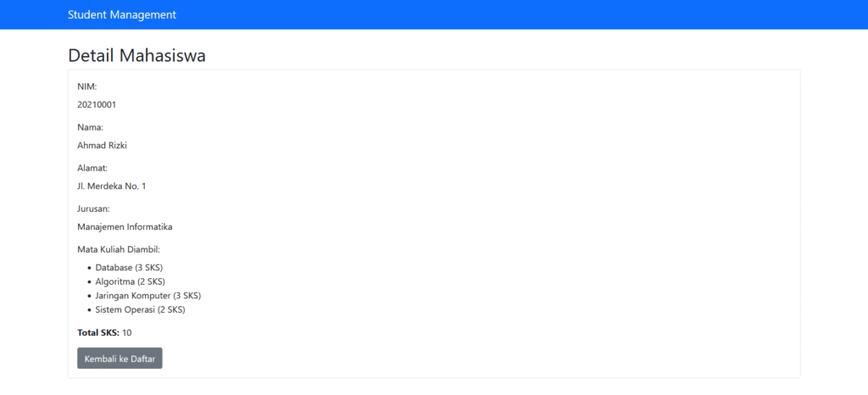Click the NIM field label
The width and height of the screenshot is (868, 395).
[x=87, y=86]
